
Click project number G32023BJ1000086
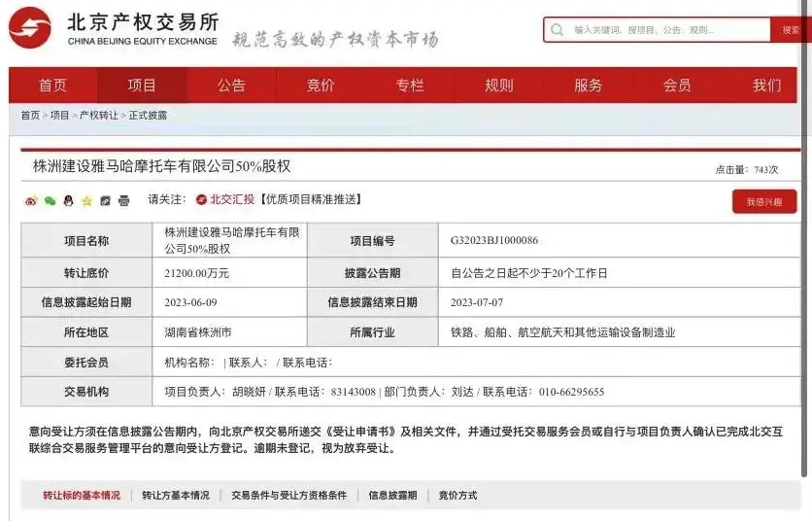[x=494, y=240]
